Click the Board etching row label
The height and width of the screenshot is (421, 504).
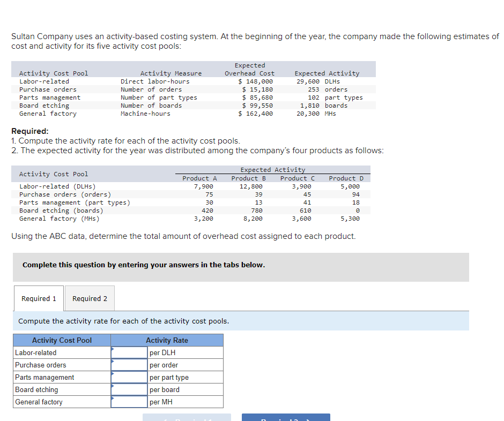coord(36,389)
